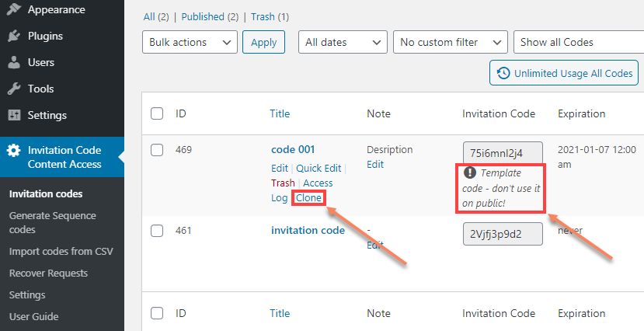644x331 pixels.
Task: Sort by Title in bottom footer
Action: pos(280,313)
